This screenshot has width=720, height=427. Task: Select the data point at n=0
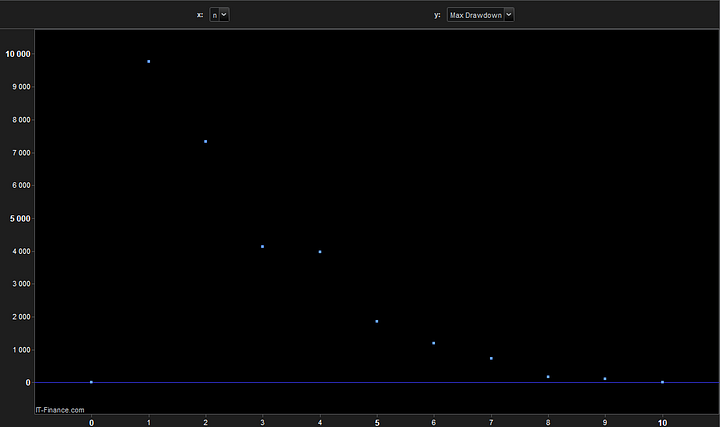coord(91,382)
